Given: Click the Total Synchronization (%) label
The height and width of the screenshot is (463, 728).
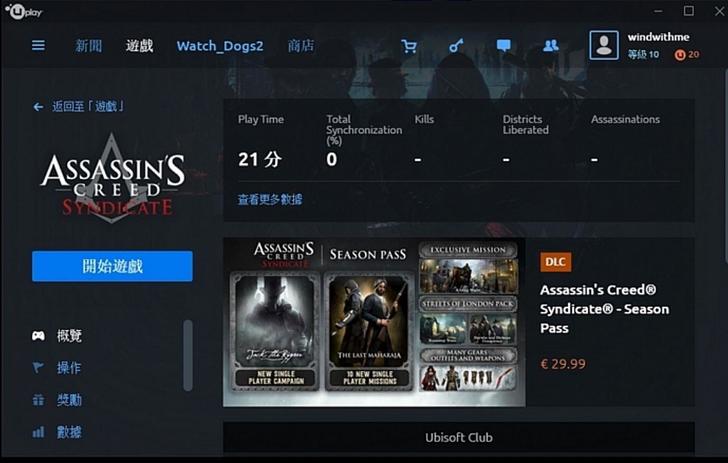Looking at the screenshot, I should click(x=364, y=130).
